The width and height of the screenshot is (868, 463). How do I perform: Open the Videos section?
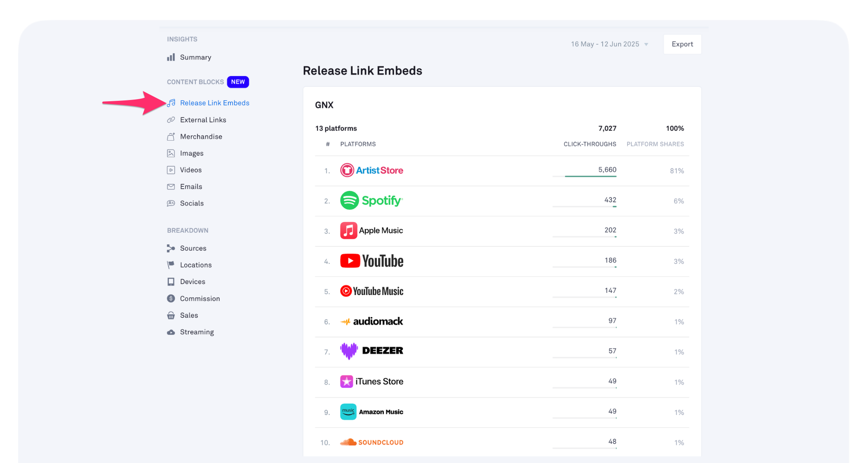tap(191, 170)
